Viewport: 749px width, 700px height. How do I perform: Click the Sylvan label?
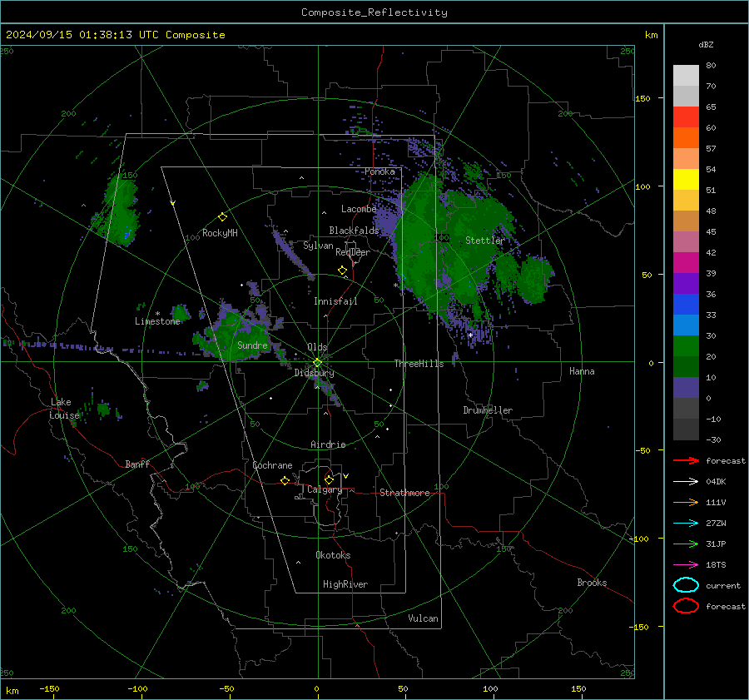point(318,246)
